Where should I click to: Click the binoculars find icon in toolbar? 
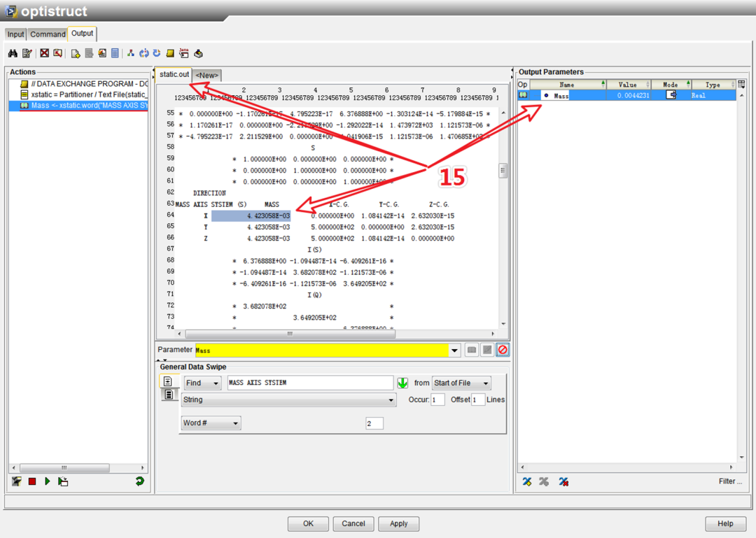point(13,53)
